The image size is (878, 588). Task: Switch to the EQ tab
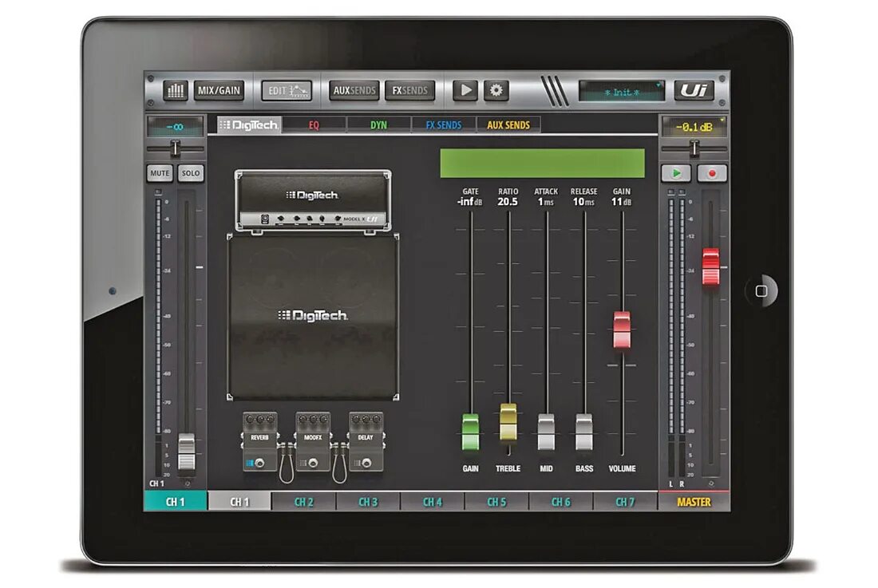pos(314,124)
